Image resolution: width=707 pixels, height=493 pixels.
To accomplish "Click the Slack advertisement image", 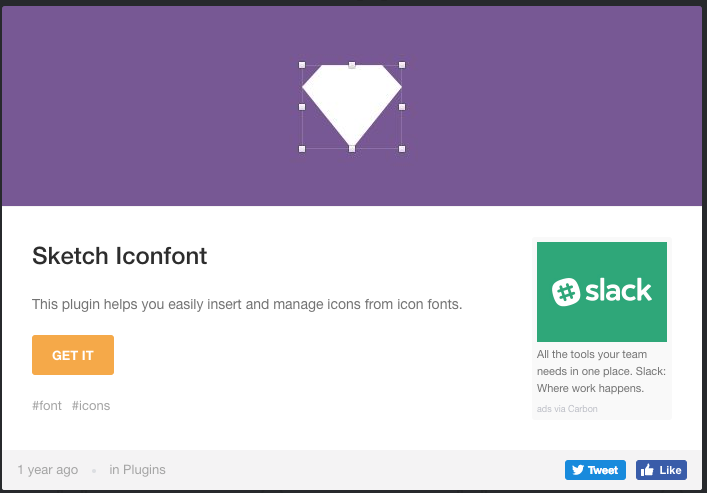I will coord(601,292).
